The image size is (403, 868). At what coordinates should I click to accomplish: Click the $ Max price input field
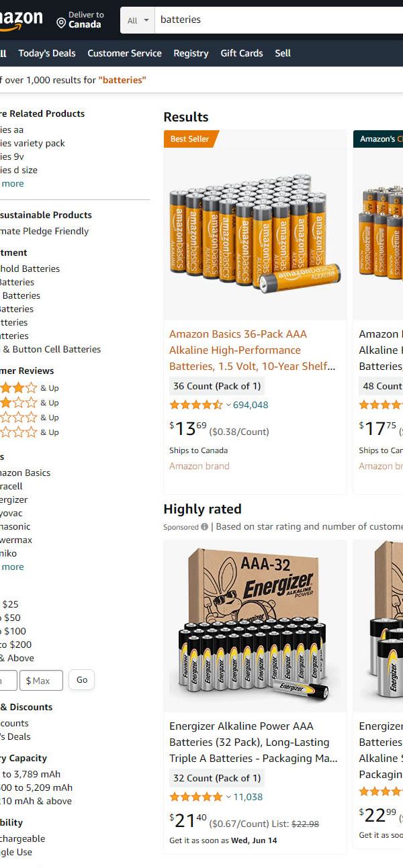42,680
